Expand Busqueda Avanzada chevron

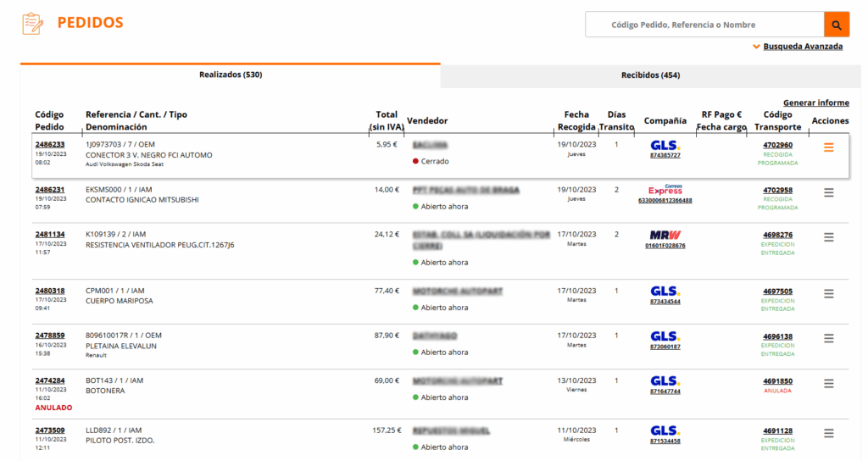(756, 47)
